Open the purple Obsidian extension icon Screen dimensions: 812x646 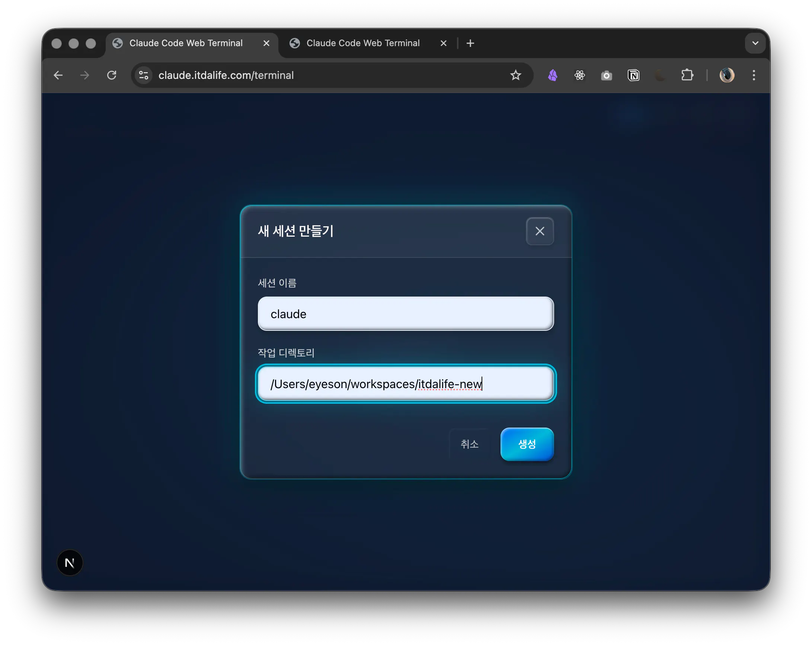pos(553,75)
